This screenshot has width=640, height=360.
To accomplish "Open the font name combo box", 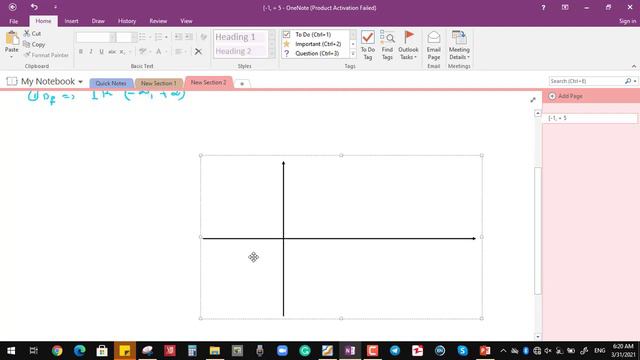I will point(96,37).
